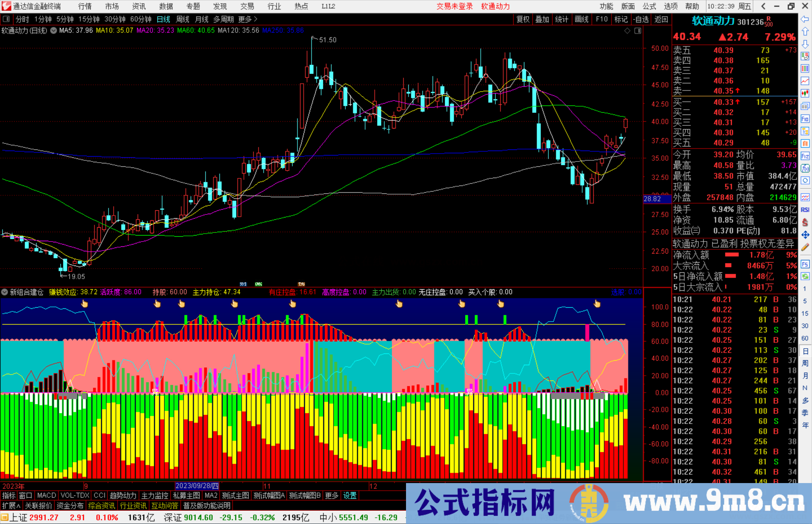Click -自选 to remove from watchlist
The width and height of the screenshot is (812, 524).
pos(641,19)
